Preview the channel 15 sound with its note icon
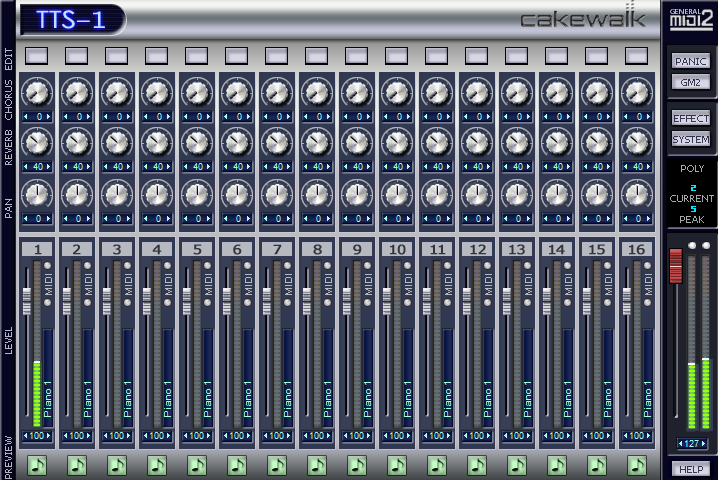The width and height of the screenshot is (718, 480). click(597, 465)
